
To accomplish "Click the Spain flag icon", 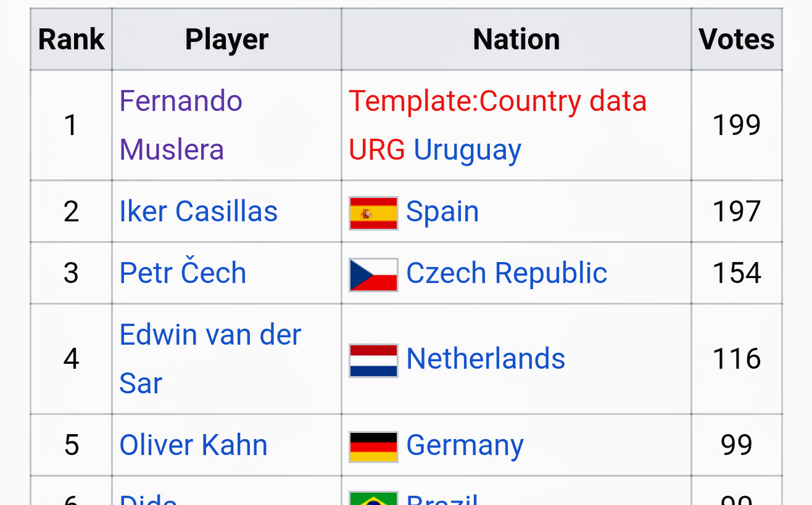I will click(373, 213).
